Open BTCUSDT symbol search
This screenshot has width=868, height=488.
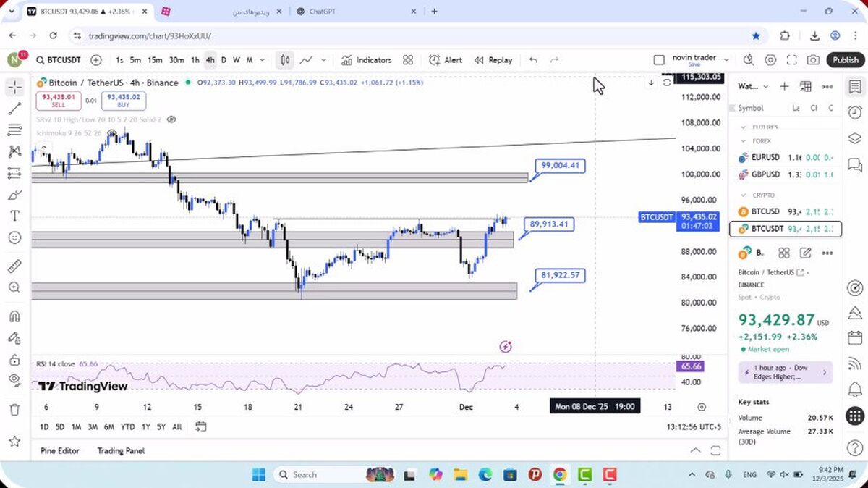point(58,60)
